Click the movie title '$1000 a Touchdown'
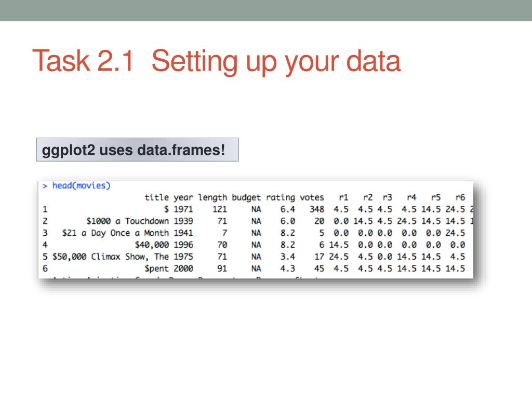532x399 pixels. pyautogui.click(x=128, y=221)
